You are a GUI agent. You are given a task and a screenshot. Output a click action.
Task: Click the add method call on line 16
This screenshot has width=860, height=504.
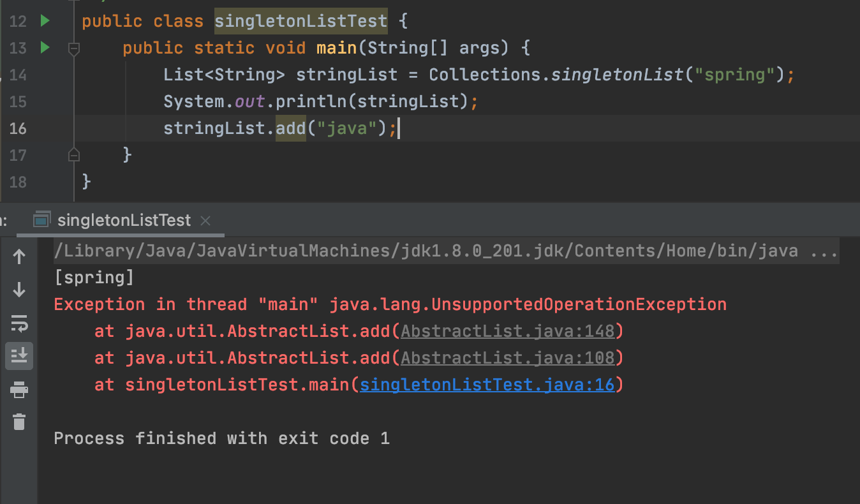point(291,128)
